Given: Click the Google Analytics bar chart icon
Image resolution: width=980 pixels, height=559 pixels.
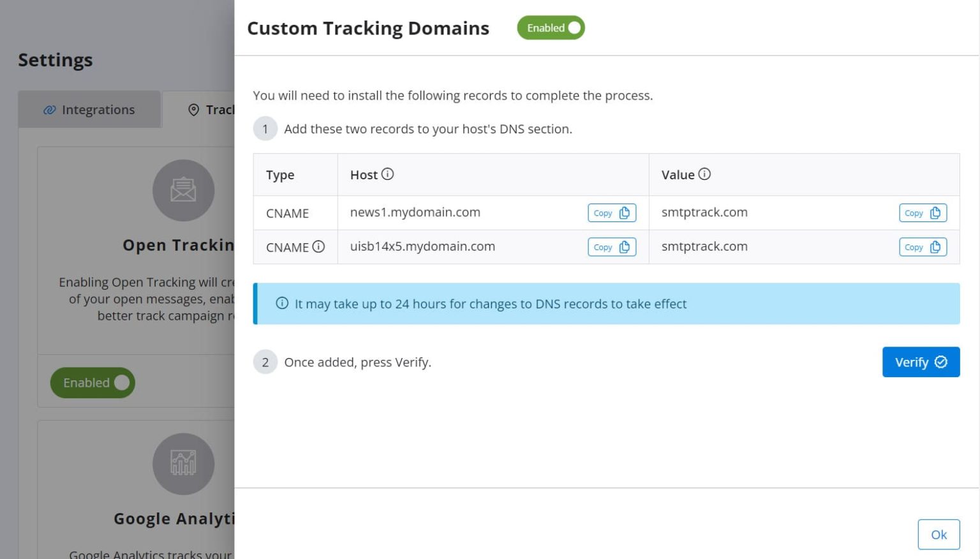Looking at the screenshot, I should click(183, 464).
